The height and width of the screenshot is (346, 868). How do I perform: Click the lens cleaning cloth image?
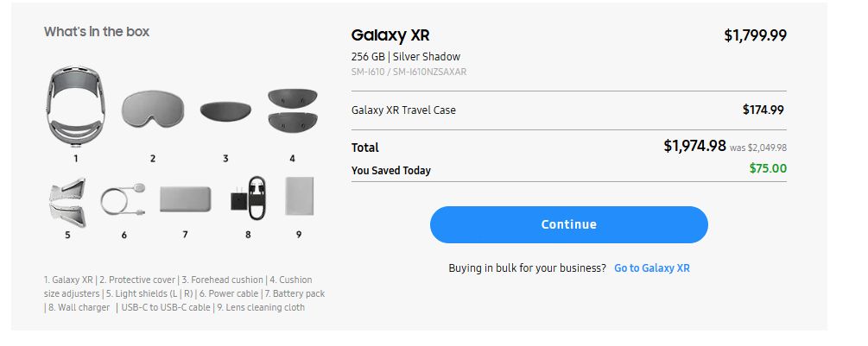tap(299, 197)
